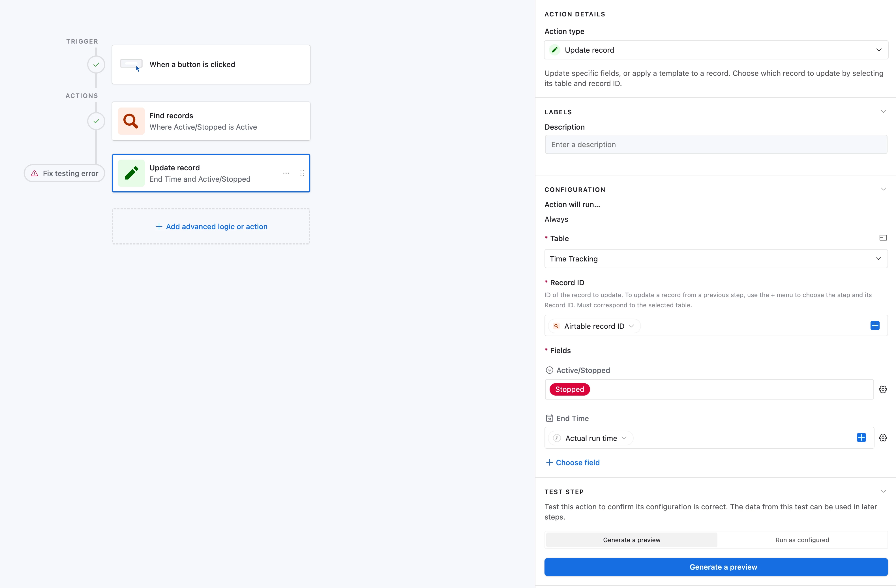Open the Action type dropdown
The height and width of the screenshot is (588, 896).
click(x=716, y=50)
